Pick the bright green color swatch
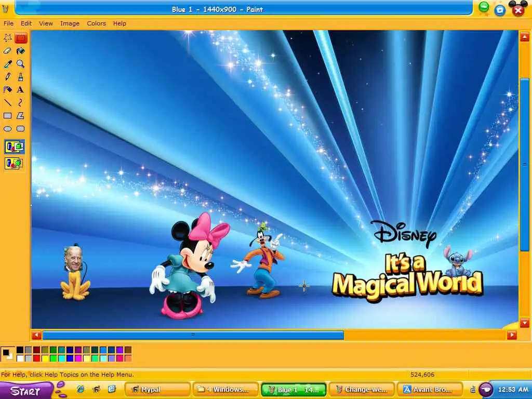The width and height of the screenshot is (532, 399). tap(54, 358)
